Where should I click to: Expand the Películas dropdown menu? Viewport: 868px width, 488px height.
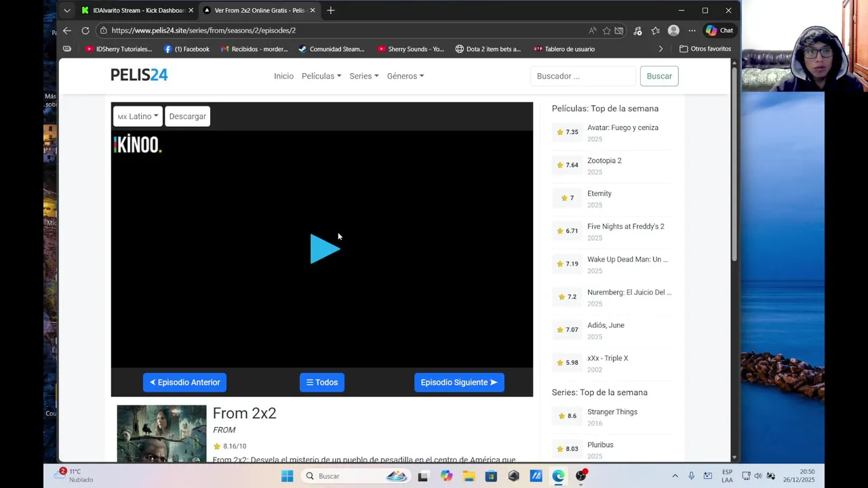click(321, 76)
